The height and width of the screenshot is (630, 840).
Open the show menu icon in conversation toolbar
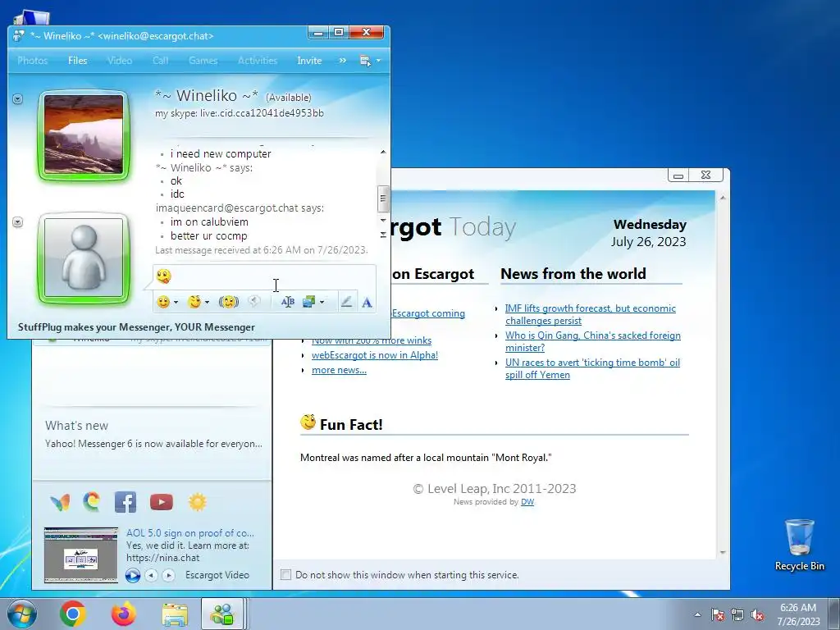(x=365, y=61)
